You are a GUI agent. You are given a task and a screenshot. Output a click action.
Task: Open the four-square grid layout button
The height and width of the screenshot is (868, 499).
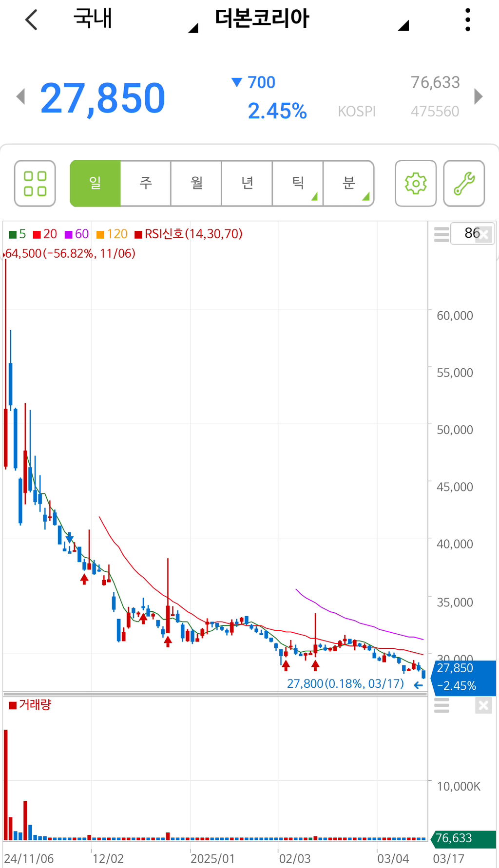[35, 184]
